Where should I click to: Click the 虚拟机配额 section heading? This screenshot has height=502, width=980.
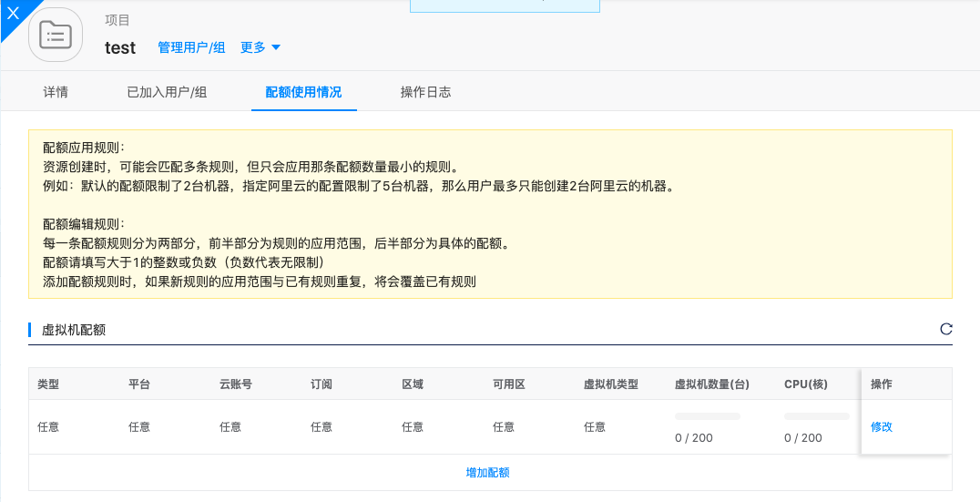click(74, 330)
